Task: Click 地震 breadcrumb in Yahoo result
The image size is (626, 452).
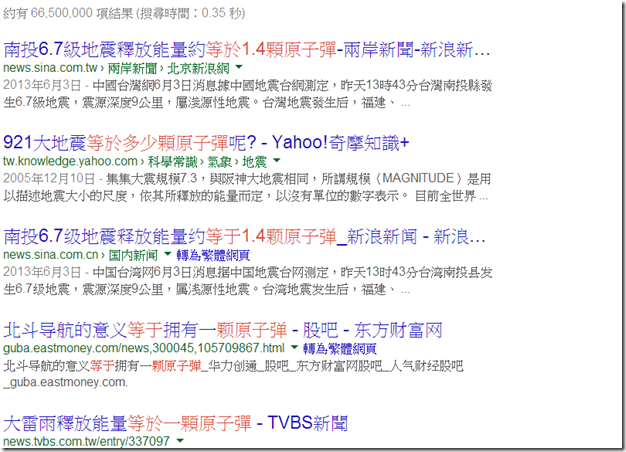Action: [254, 162]
